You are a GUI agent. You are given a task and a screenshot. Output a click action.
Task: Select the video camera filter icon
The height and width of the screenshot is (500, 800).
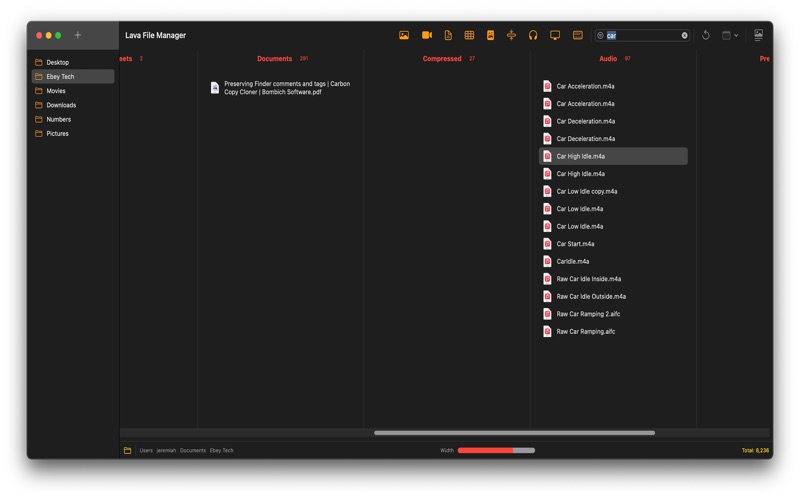[426, 35]
